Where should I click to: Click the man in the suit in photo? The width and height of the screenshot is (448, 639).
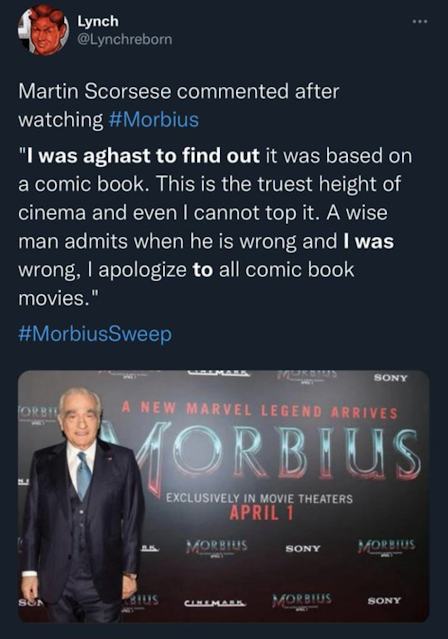[82, 505]
